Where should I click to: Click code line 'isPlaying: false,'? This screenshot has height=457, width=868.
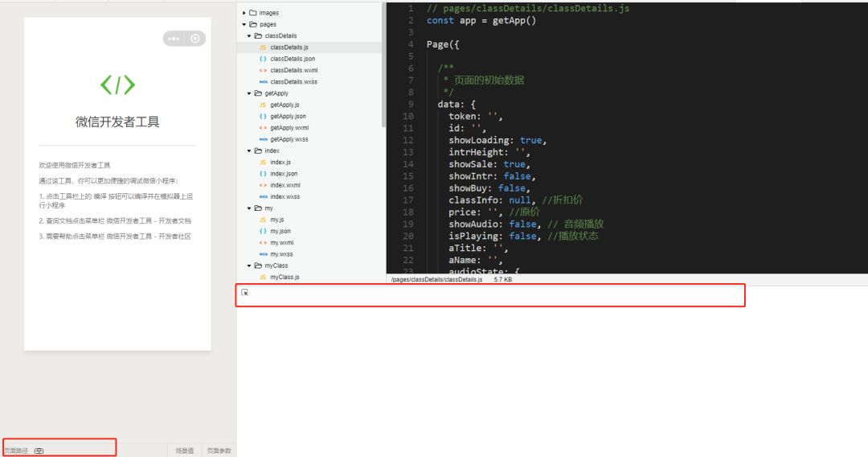coord(495,236)
